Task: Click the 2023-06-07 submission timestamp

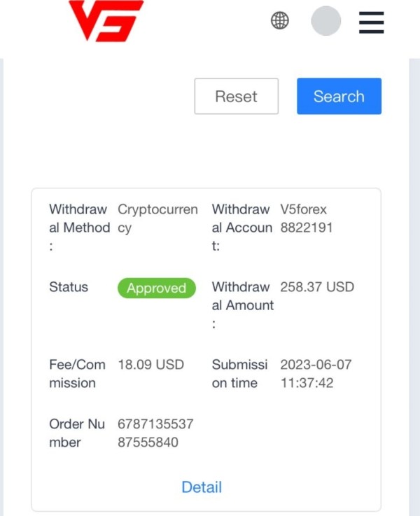Action: (316, 373)
